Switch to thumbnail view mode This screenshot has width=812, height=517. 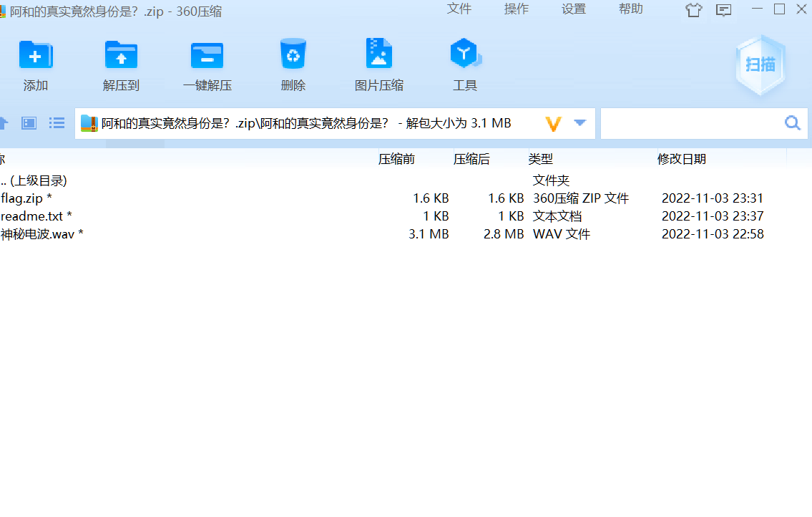pos(29,122)
